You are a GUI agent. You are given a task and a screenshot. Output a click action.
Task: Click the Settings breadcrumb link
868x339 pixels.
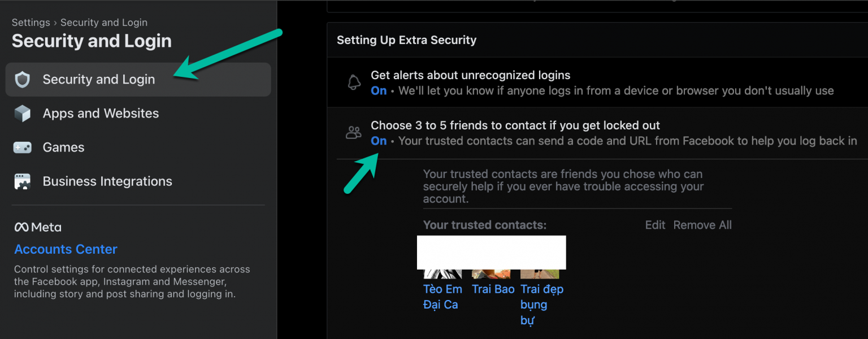[x=31, y=23]
